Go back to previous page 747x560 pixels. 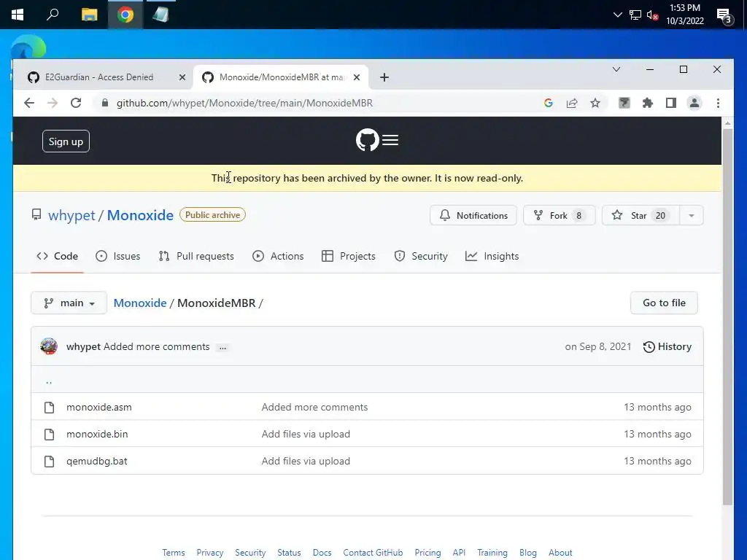coord(29,103)
